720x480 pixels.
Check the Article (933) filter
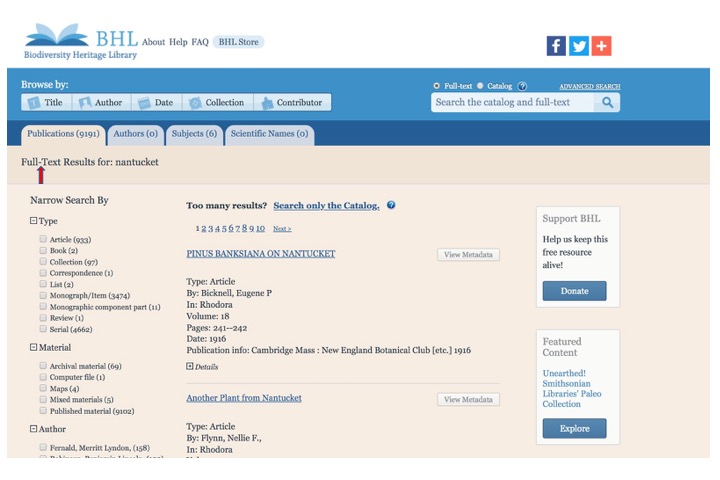click(43, 239)
